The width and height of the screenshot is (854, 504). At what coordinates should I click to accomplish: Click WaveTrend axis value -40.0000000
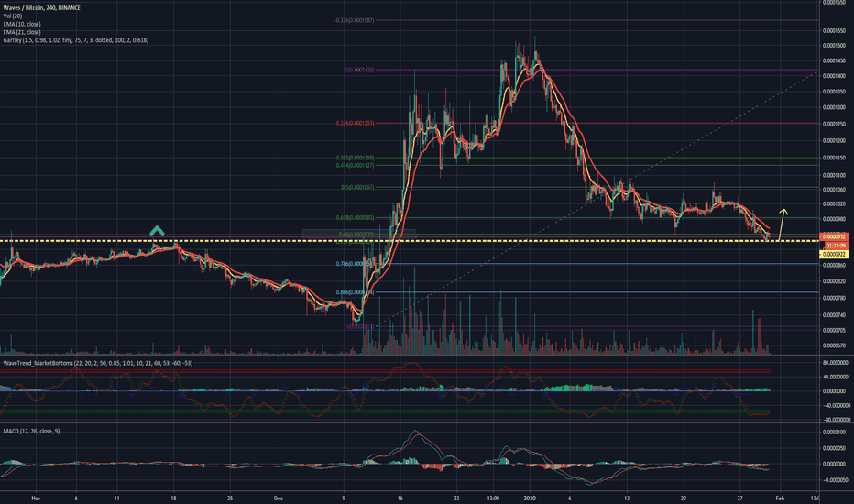click(836, 405)
